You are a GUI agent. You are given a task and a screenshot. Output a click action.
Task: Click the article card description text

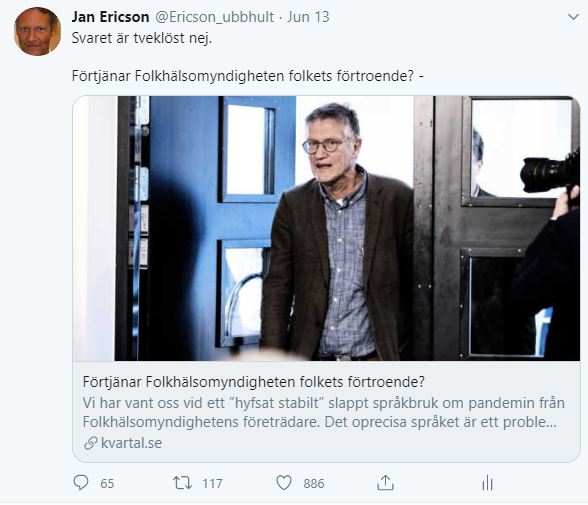click(323, 412)
